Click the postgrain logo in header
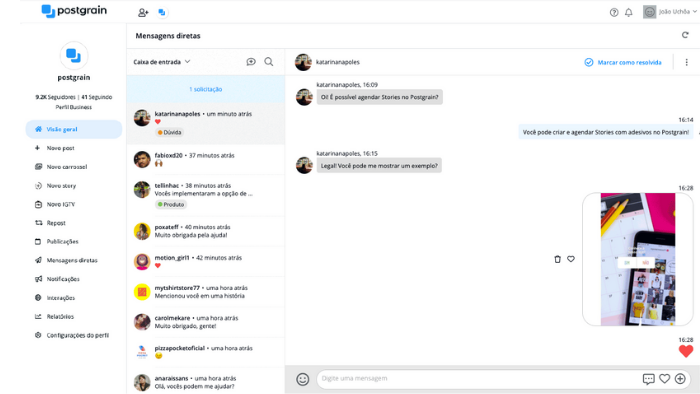700x394 pixels. click(x=74, y=11)
